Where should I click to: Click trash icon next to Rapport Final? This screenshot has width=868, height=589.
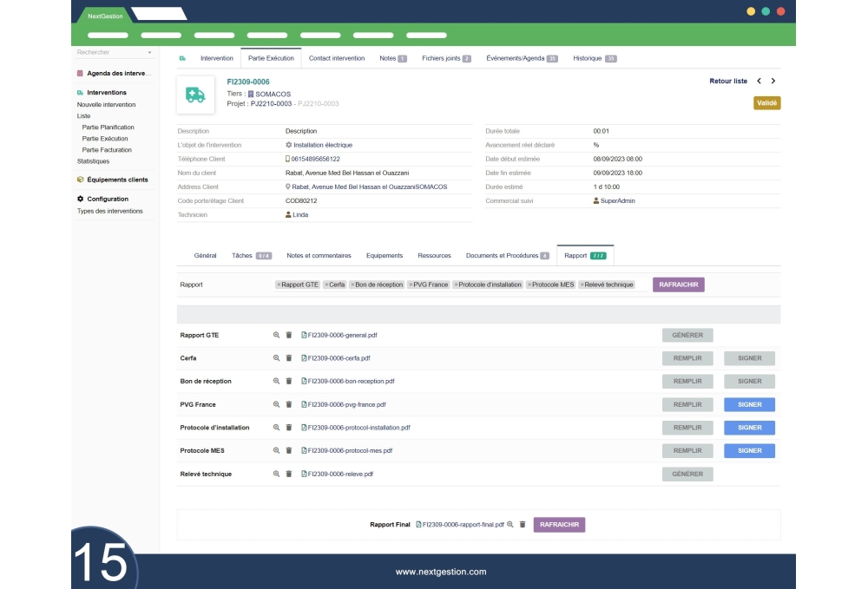[523, 525]
